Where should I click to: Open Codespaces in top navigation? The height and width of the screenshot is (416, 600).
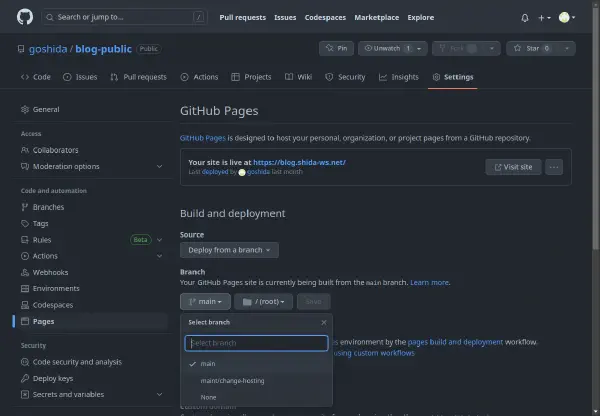pyautogui.click(x=325, y=17)
